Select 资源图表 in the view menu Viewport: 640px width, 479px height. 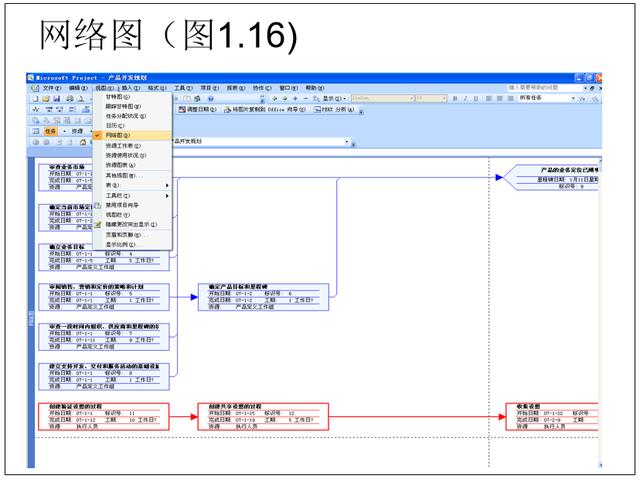(132, 165)
